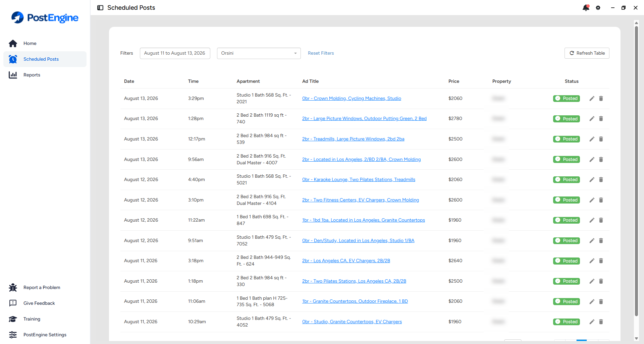Click the vertical scrollbar thumb
This screenshot has width=644, height=344.
[636, 171]
